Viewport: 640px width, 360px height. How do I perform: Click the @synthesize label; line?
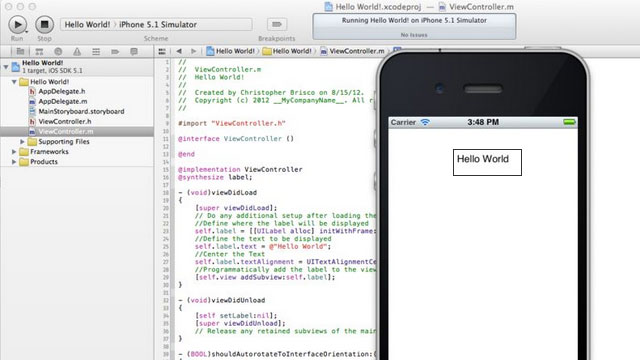pos(215,177)
